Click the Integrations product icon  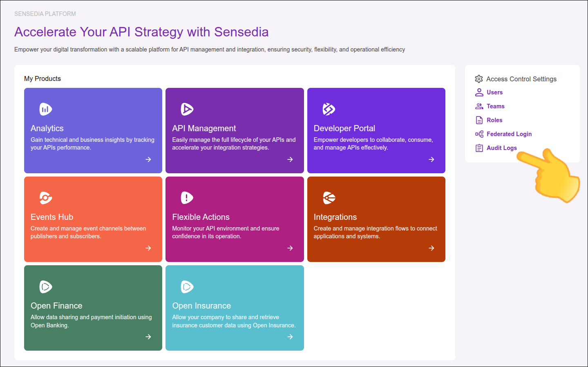point(329,198)
